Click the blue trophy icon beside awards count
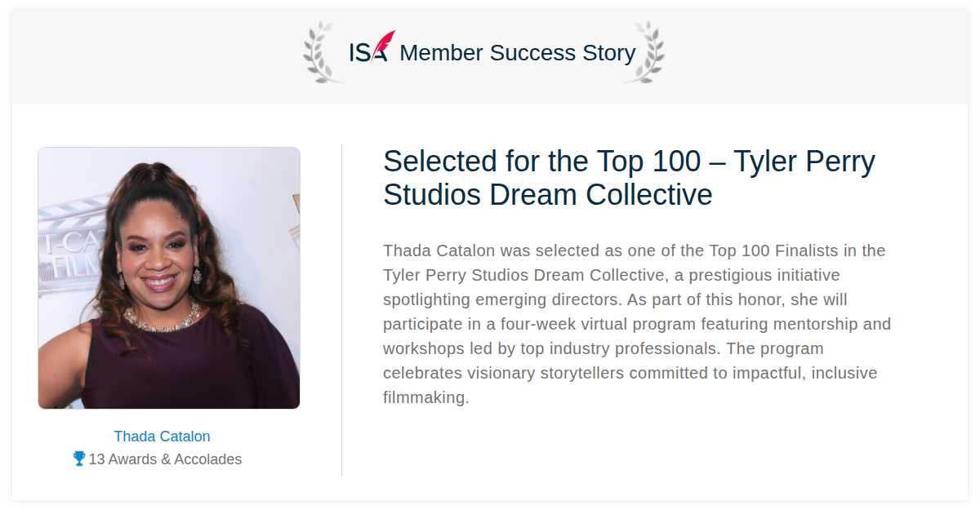Screen dimensions: 980x514 (79, 459)
